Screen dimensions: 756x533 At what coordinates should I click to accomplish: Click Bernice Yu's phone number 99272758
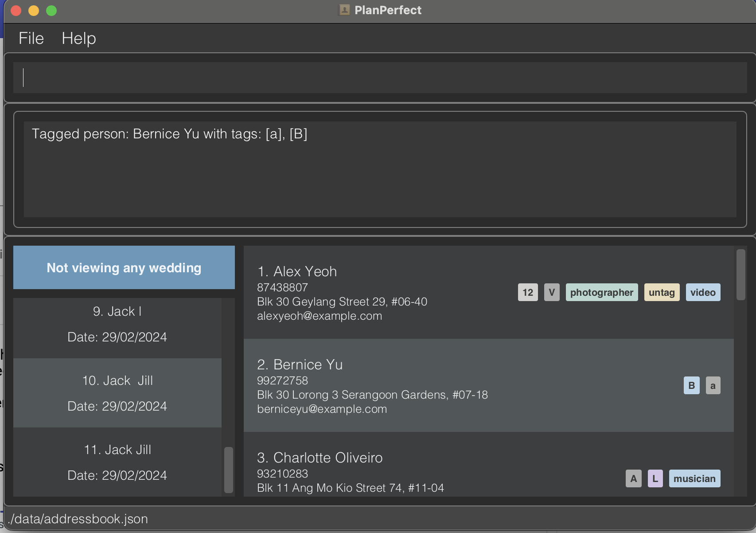(282, 380)
